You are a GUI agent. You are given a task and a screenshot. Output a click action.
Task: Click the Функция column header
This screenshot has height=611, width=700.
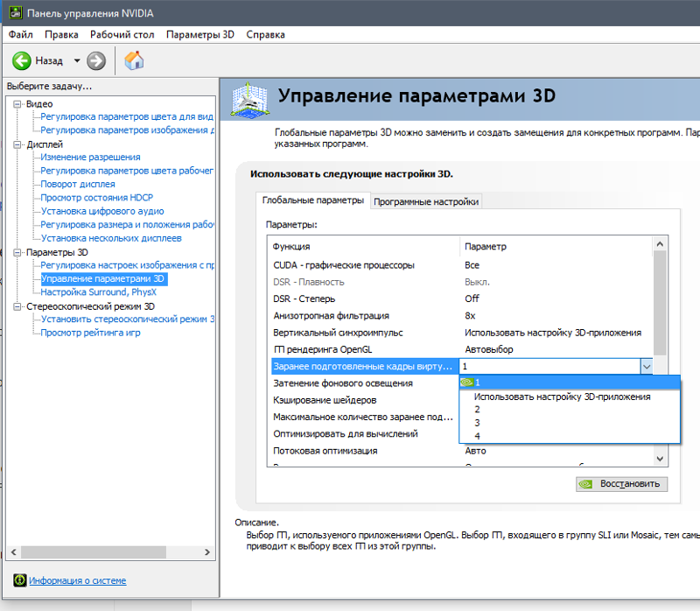(x=364, y=247)
